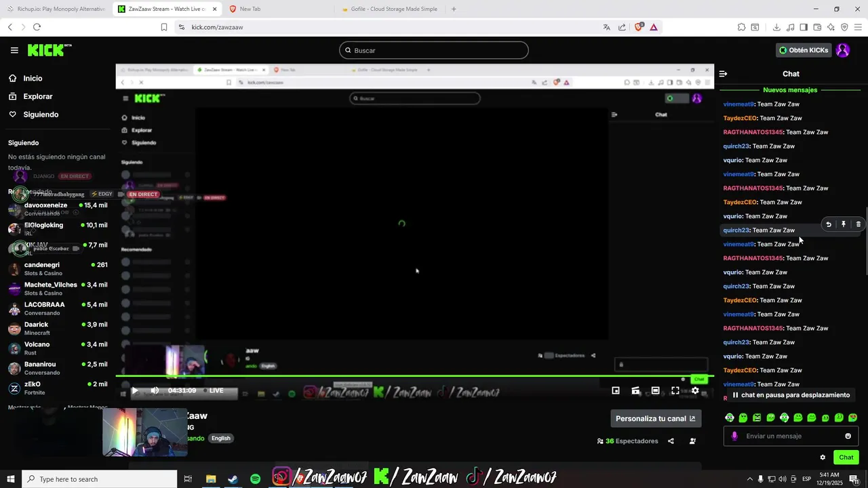Open browser extensions puzzle icon
This screenshot has width=868, height=488.
[741, 27]
